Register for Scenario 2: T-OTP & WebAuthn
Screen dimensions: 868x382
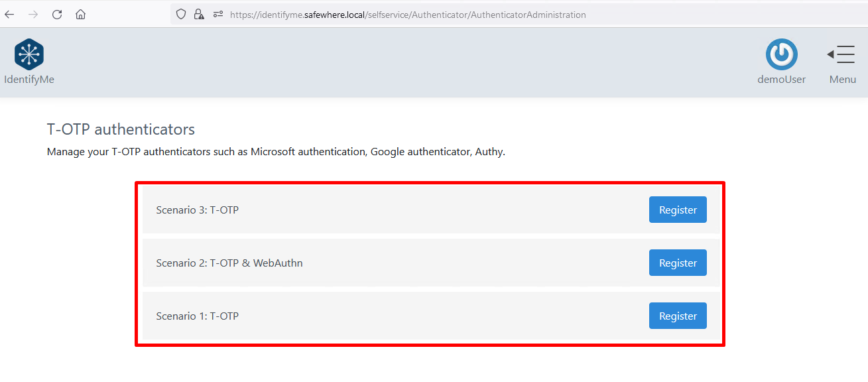(x=678, y=263)
